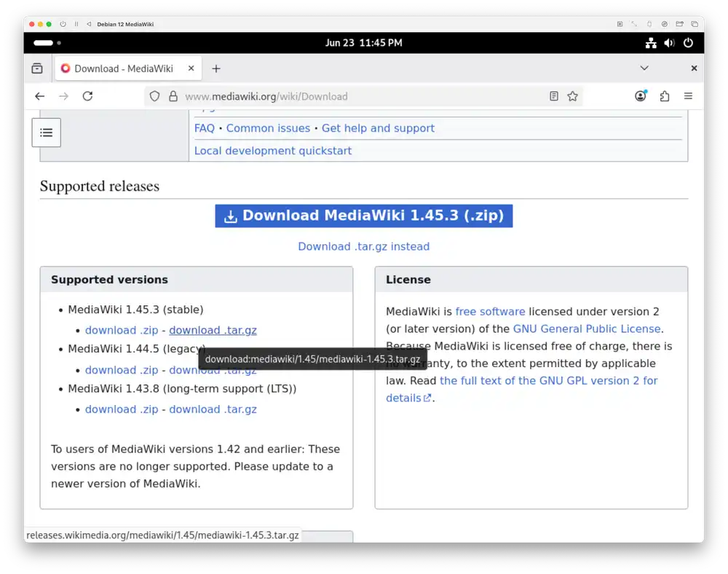
Task: Open the tracking protection shield icon
Action: [154, 96]
